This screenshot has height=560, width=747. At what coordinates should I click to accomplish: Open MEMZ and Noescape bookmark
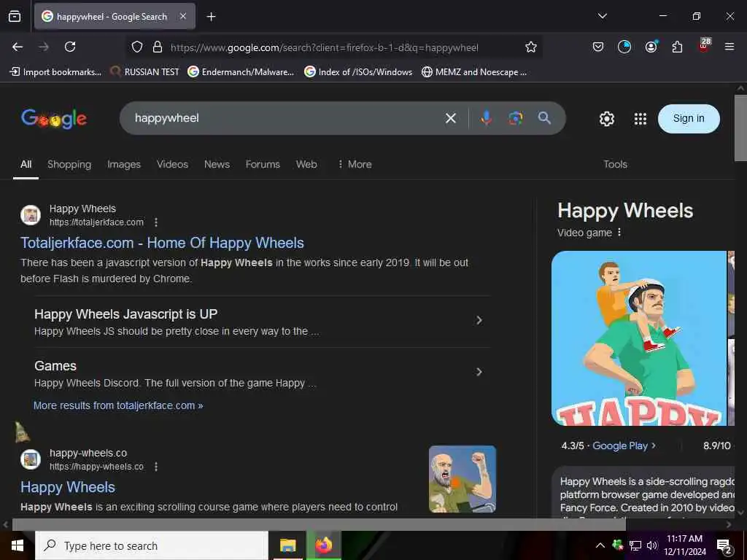tap(474, 72)
